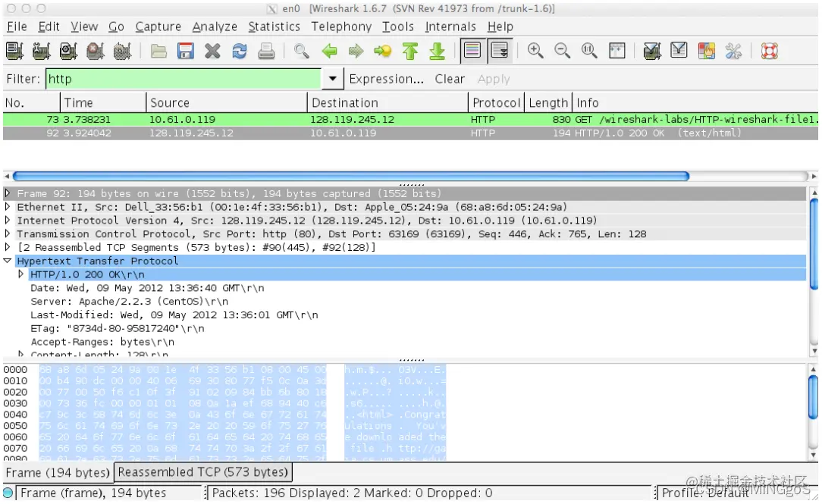822x504 pixels.
Task: Open the Telephony menu
Action: coord(341,27)
